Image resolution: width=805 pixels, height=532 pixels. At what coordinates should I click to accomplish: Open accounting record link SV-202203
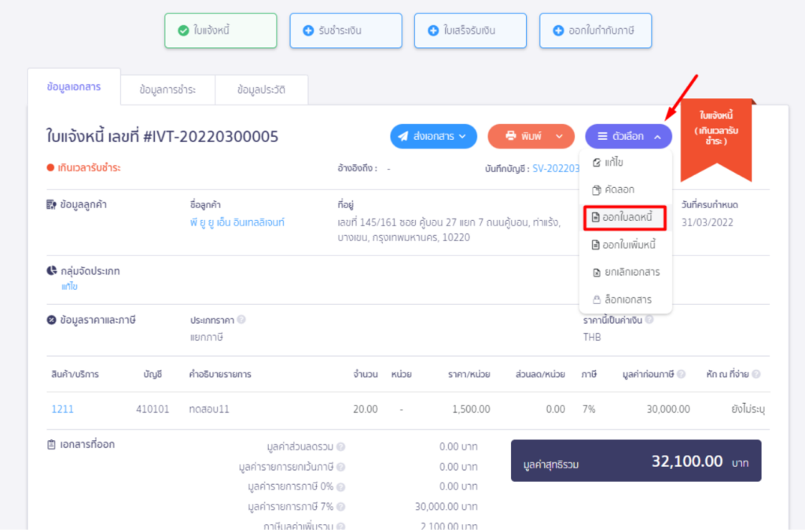556,168
